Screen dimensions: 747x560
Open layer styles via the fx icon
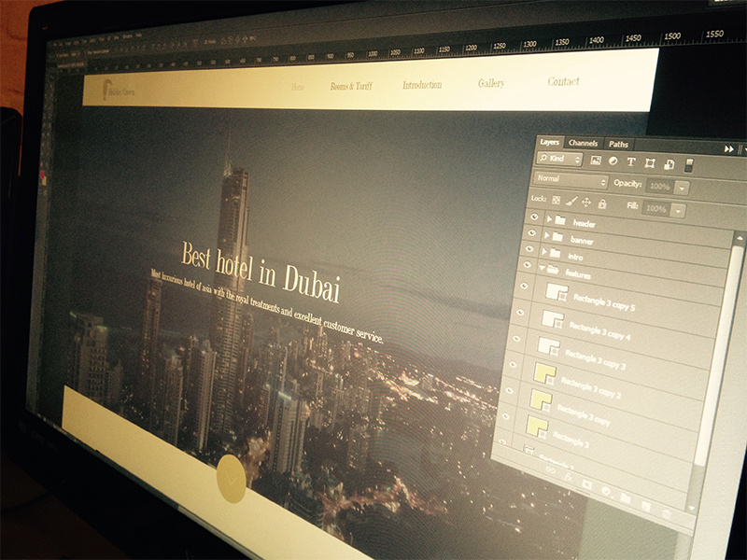(569, 478)
